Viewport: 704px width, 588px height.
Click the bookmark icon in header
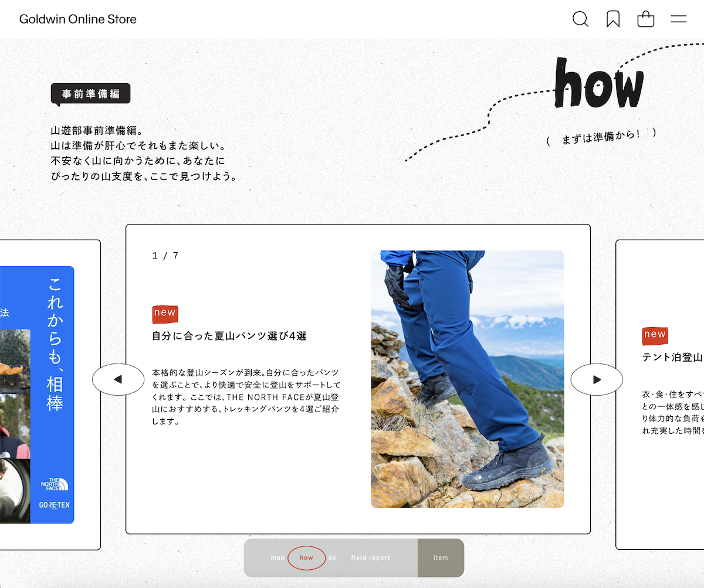[x=613, y=19]
